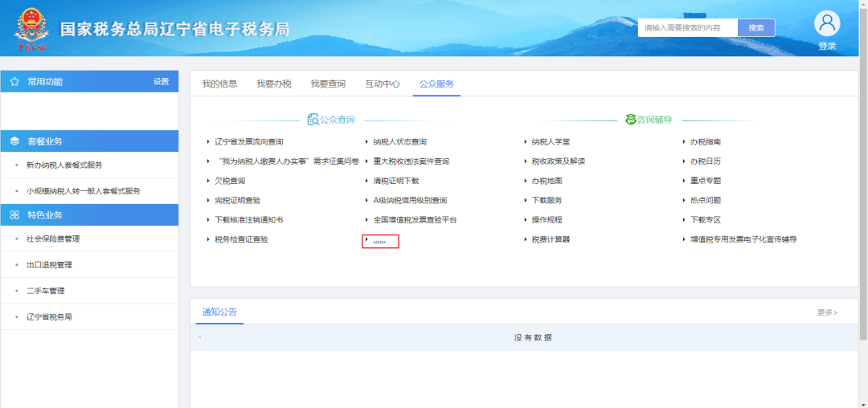
Task: Click the star icon beside 常用功能
Action: point(14,82)
